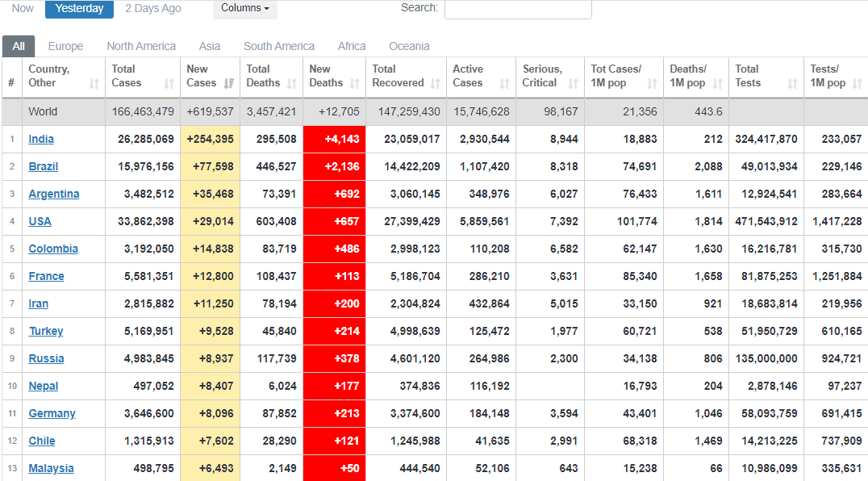
Task: Click sort icon in New Deaths header
Action: [355, 83]
